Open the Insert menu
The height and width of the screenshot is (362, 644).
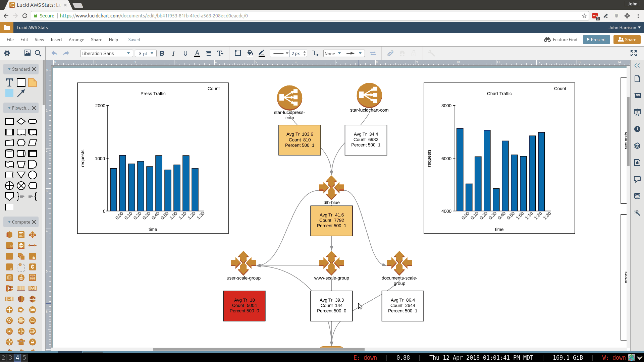coord(56,40)
